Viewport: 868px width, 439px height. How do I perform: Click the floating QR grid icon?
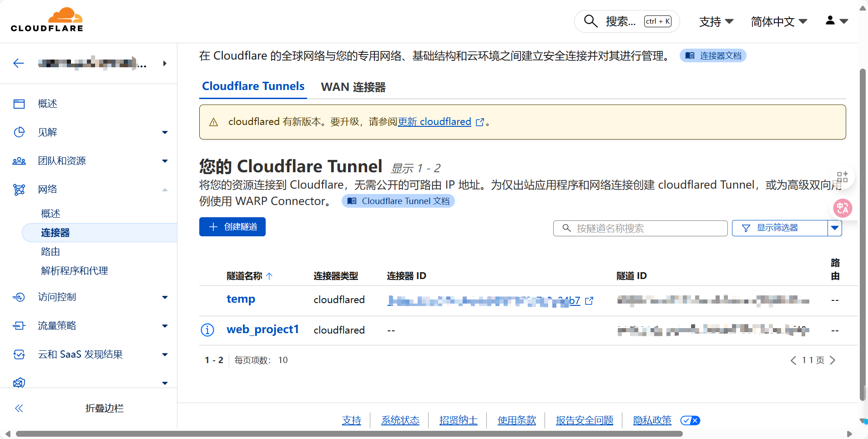[x=843, y=177]
